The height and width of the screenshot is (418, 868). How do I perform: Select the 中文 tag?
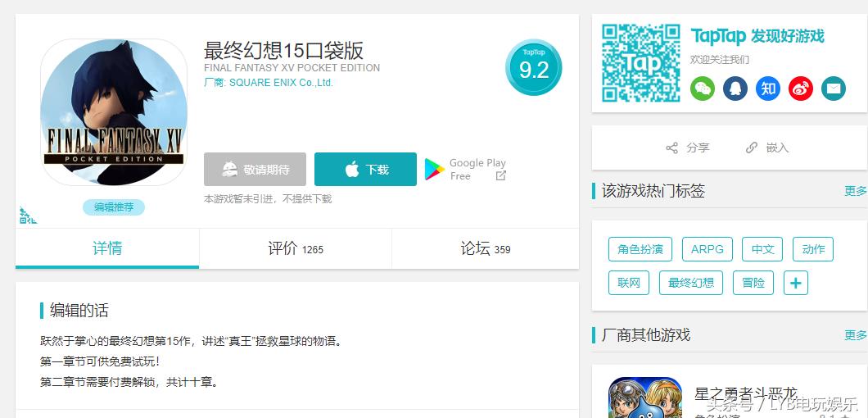[762, 249]
